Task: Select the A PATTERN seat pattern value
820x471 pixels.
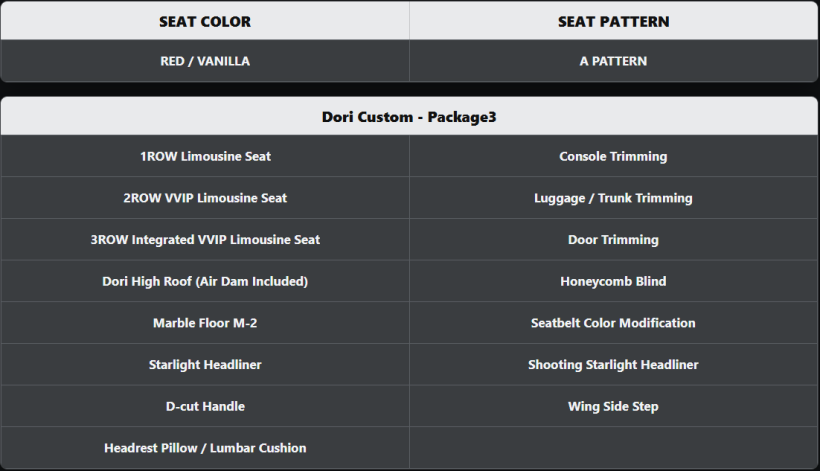Action: (613, 61)
